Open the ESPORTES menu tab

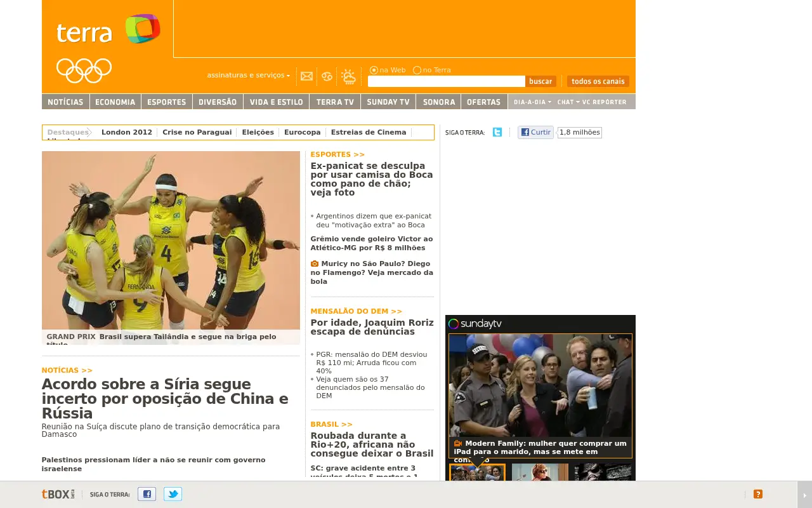pyautogui.click(x=166, y=102)
